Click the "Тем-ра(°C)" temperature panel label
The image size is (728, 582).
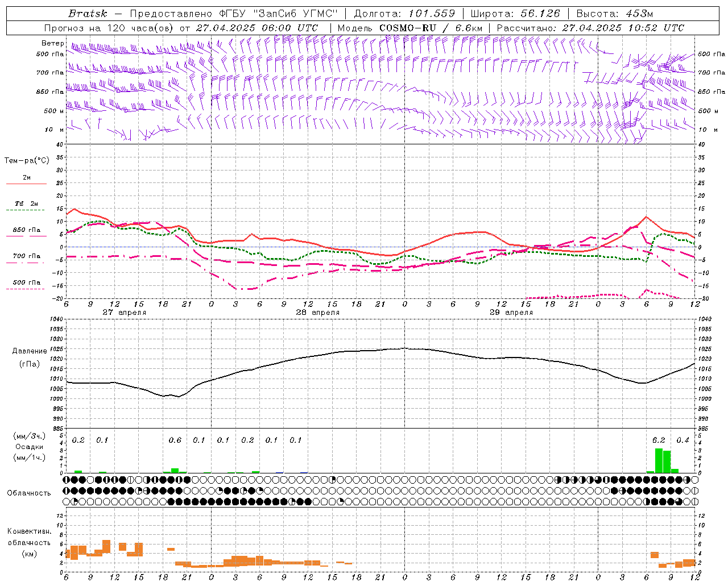(x=27, y=161)
